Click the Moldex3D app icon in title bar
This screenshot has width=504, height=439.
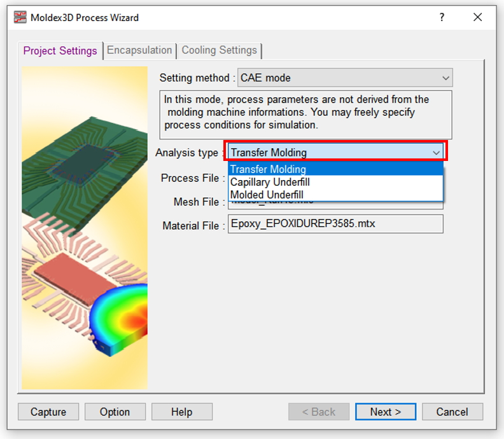[x=20, y=17]
